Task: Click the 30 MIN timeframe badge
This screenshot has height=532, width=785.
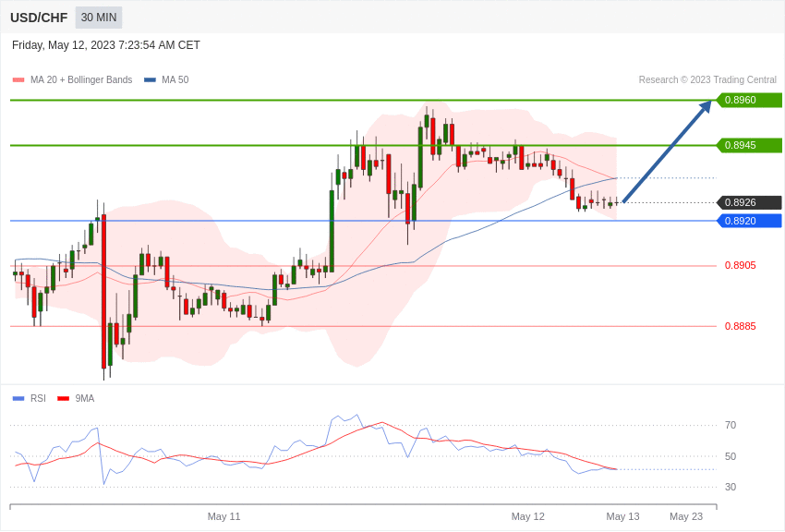Action: pos(99,18)
